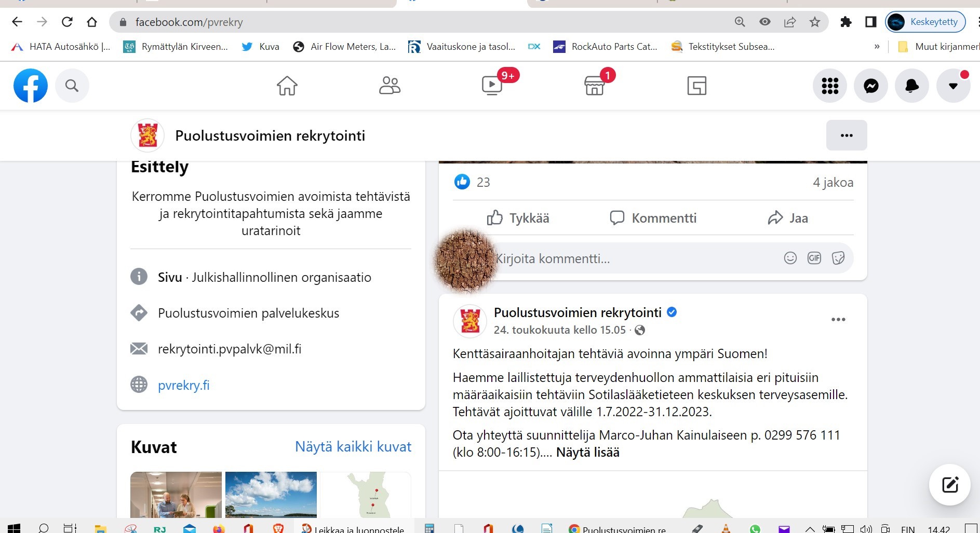This screenshot has height=533, width=980.
Task: Open the Marketplace tab
Action: [x=595, y=86]
